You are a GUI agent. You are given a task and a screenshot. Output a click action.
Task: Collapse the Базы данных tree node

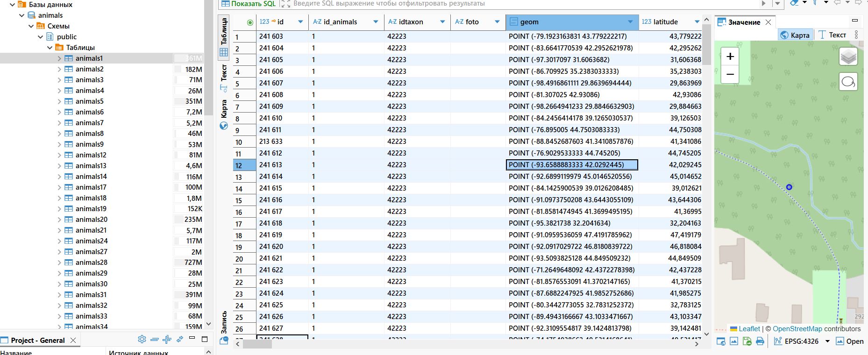click(x=13, y=5)
